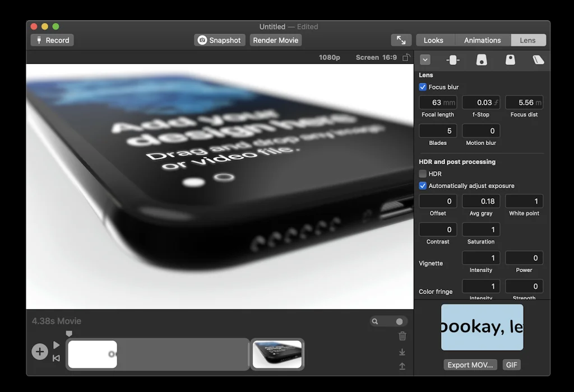Click the upload arrow icon in the timeline
The height and width of the screenshot is (392, 574).
click(x=402, y=366)
